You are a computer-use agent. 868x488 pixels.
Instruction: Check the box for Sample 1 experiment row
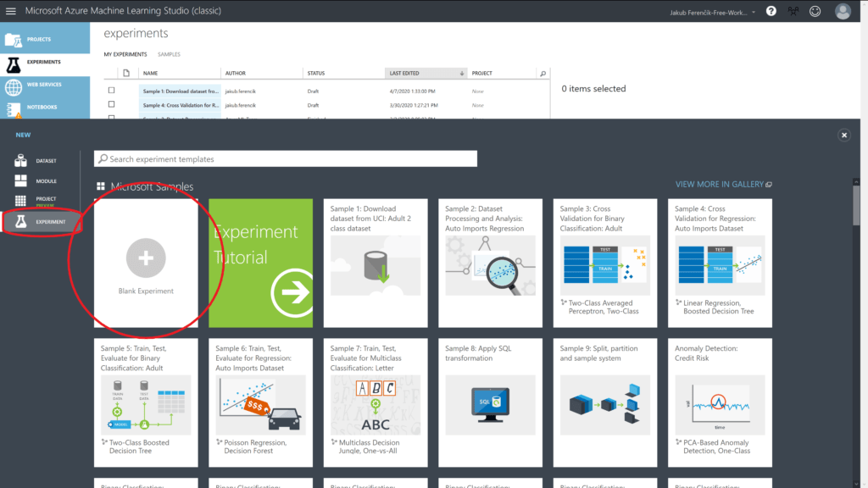[x=111, y=91]
